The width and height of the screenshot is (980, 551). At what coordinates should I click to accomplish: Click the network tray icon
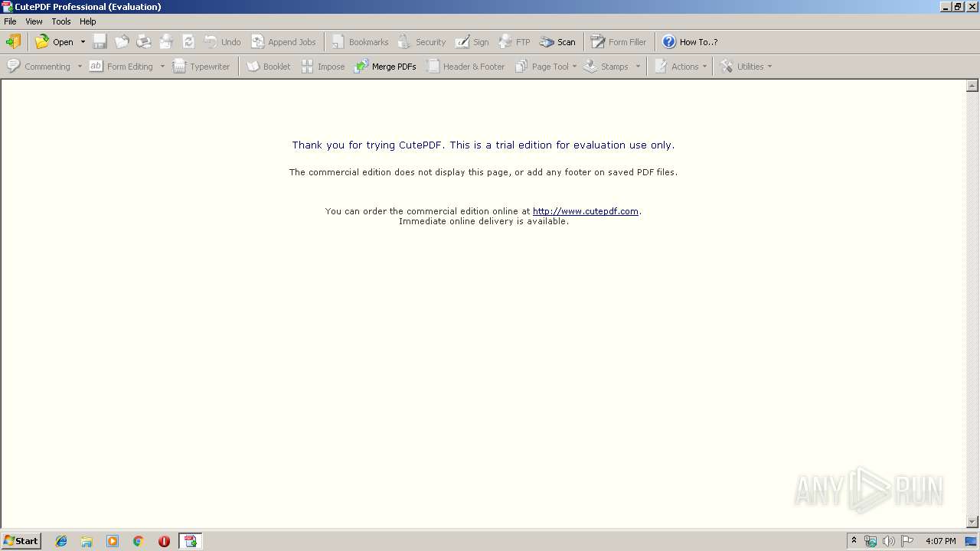[x=871, y=541]
